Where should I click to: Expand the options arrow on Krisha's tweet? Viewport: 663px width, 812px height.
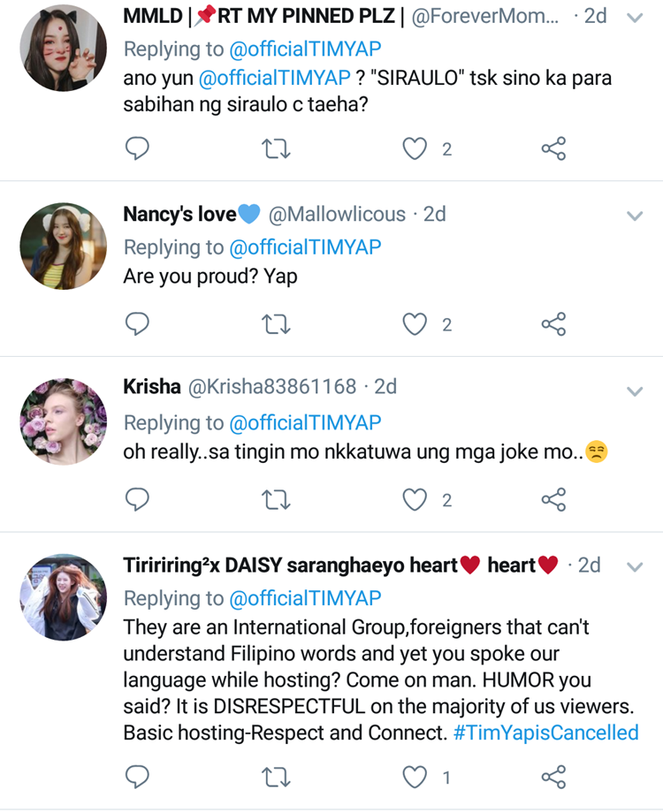tap(635, 391)
